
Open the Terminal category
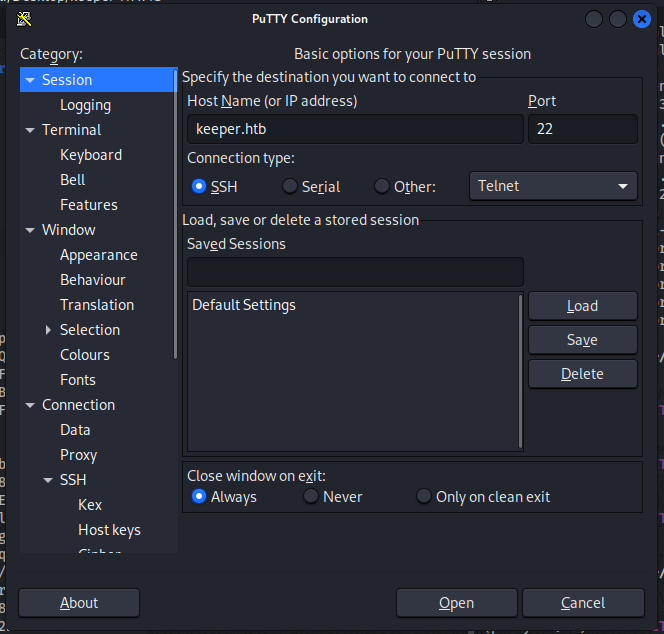tap(72, 130)
